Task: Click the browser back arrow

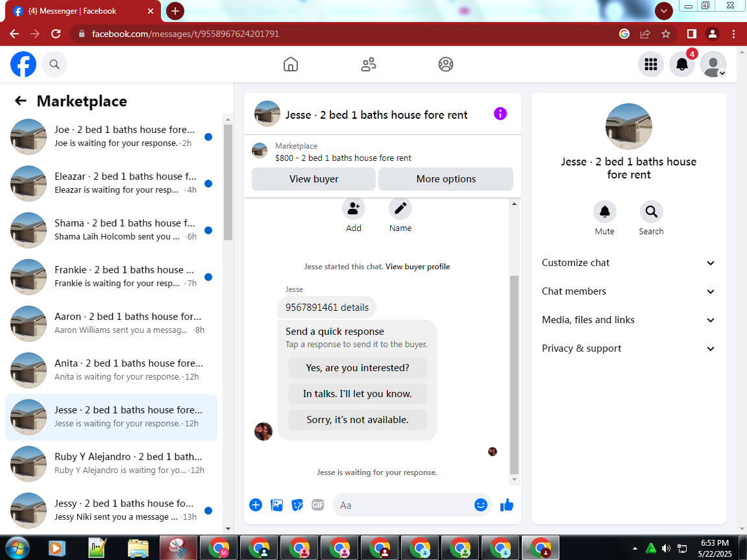Action: [14, 34]
